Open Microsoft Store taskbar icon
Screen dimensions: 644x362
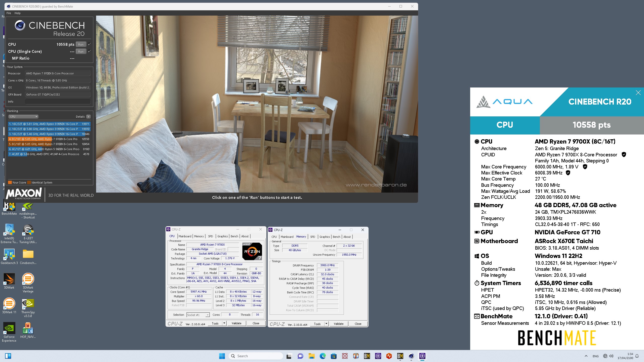(x=334, y=356)
